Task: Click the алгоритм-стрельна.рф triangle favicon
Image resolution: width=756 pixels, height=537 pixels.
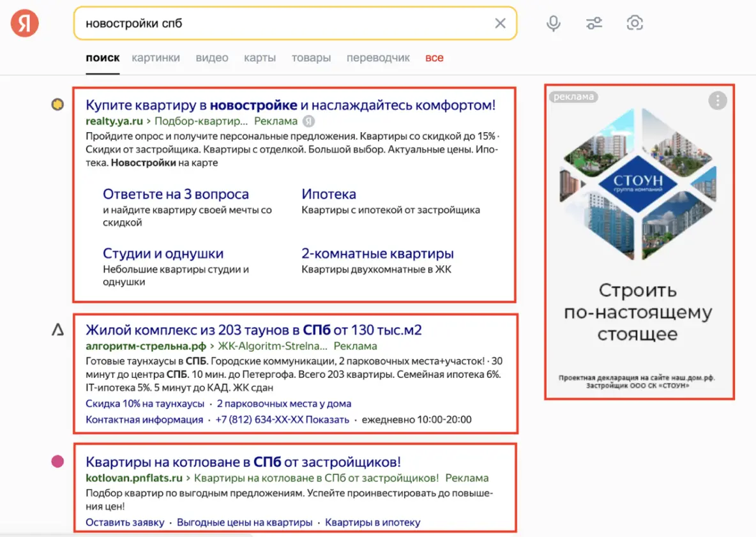Action: tap(57, 330)
